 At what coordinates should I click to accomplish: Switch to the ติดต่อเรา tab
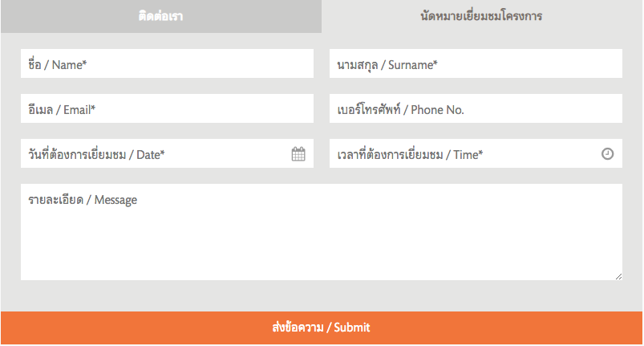tap(161, 16)
